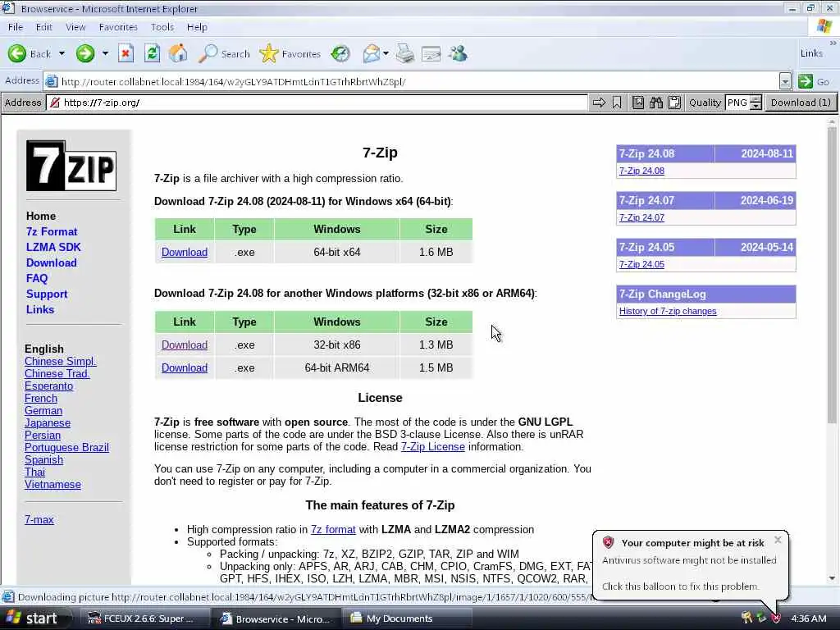
Task: Click the 7-ZIP logo image
Action: click(71, 166)
